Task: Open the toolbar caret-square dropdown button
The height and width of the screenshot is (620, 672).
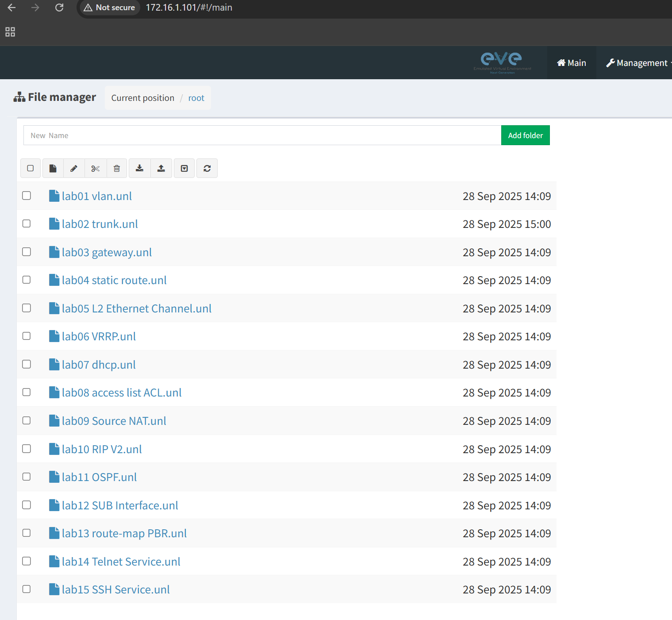Action: click(x=184, y=168)
